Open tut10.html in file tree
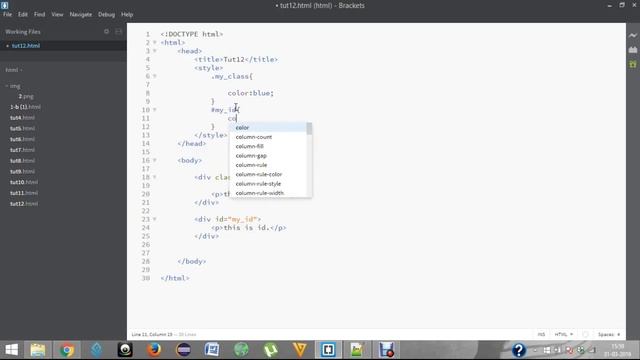Viewport: 640px width, 360px height. click(24, 182)
